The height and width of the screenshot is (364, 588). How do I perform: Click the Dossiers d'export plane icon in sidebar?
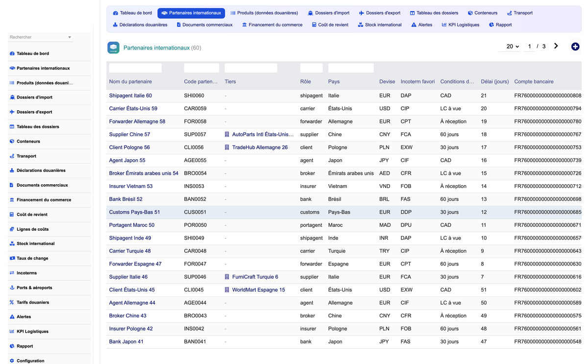point(12,112)
